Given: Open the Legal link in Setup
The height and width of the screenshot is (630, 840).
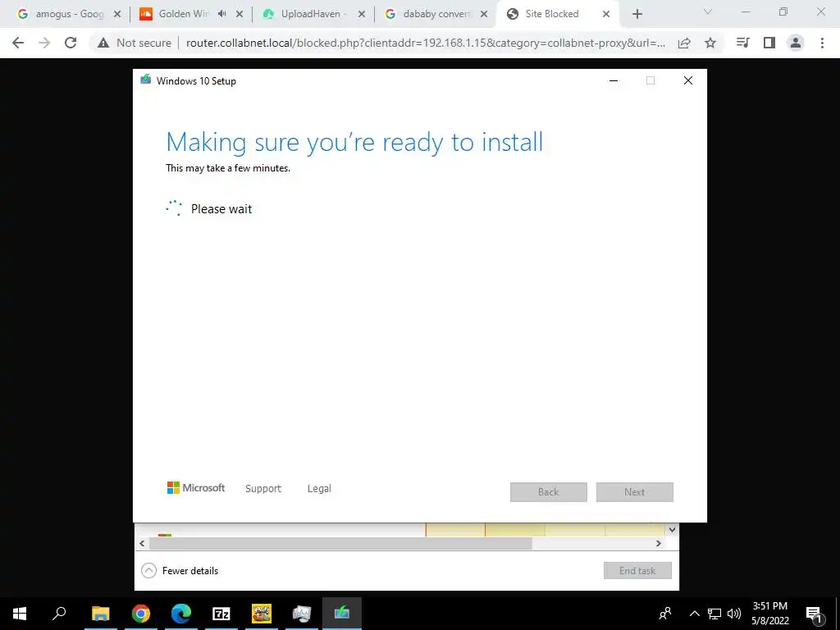Looking at the screenshot, I should [x=319, y=489].
